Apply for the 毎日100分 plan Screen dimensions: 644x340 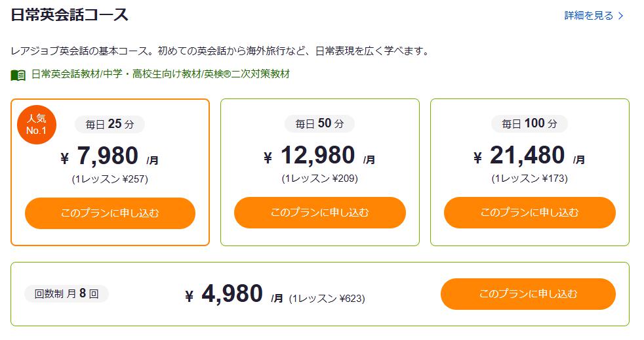pyautogui.click(x=530, y=213)
